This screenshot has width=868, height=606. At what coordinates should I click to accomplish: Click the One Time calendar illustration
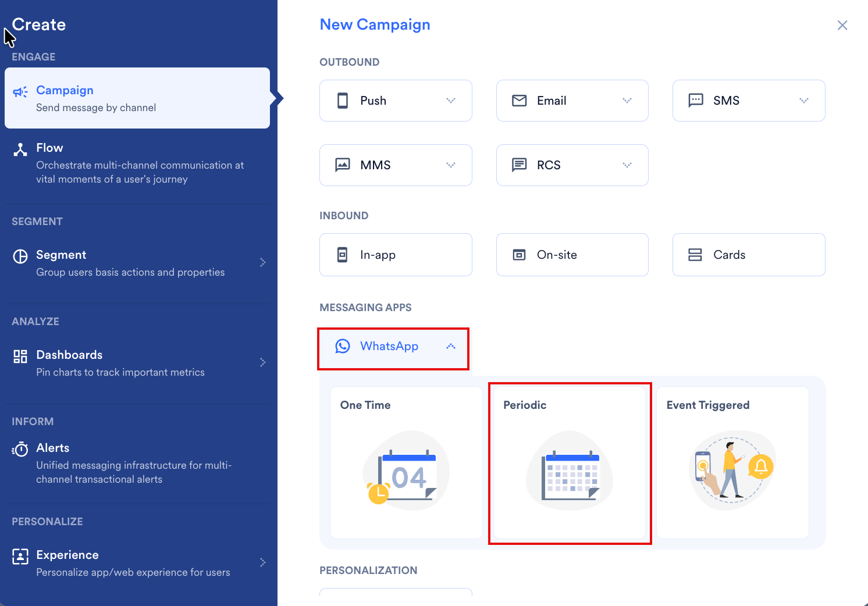[x=406, y=470]
